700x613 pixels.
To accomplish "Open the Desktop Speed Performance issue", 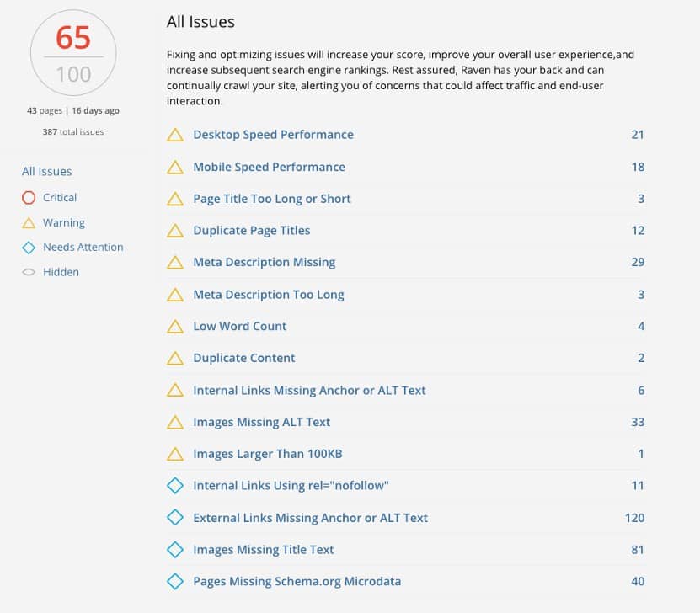I will 273,135.
